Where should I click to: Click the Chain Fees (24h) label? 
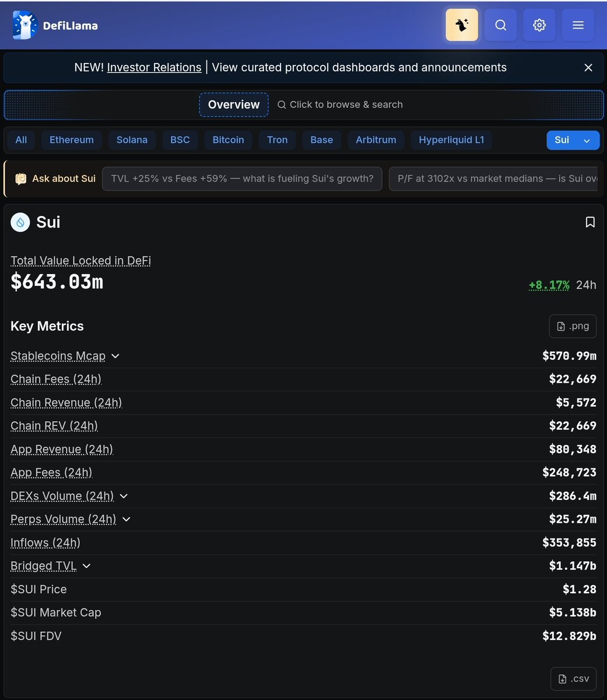point(56,379)
